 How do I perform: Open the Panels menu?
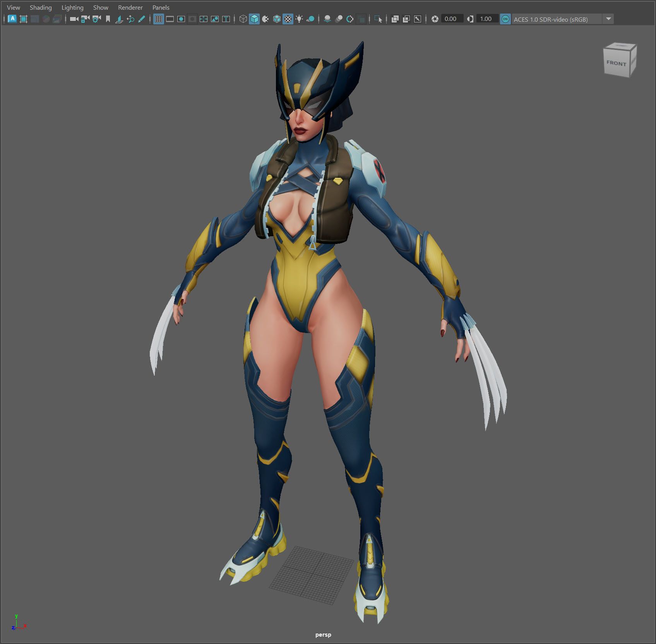[161, 7]
